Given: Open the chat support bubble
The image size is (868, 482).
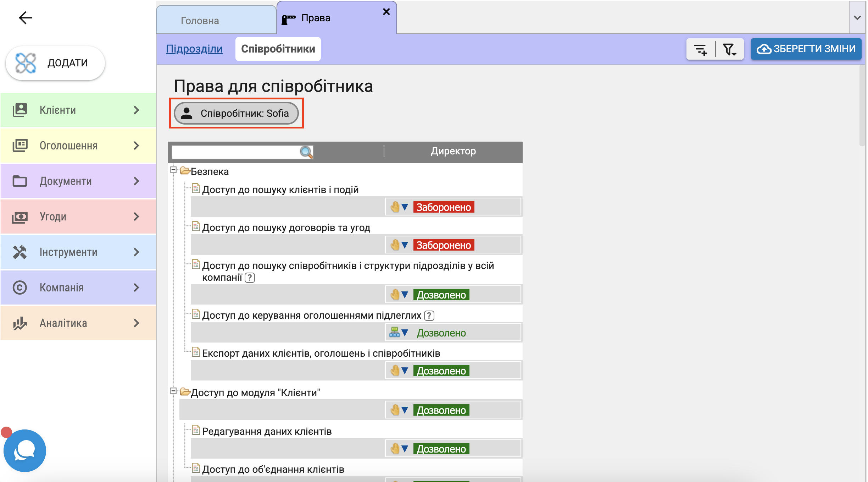Looking at the screenshot, I should [x=25, y=451].
